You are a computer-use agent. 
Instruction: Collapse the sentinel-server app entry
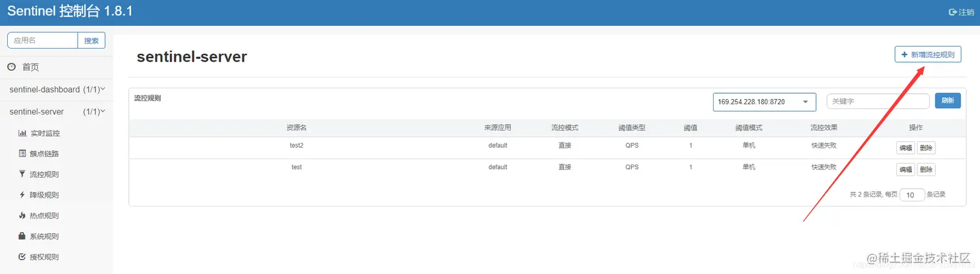tap(56, 111)
